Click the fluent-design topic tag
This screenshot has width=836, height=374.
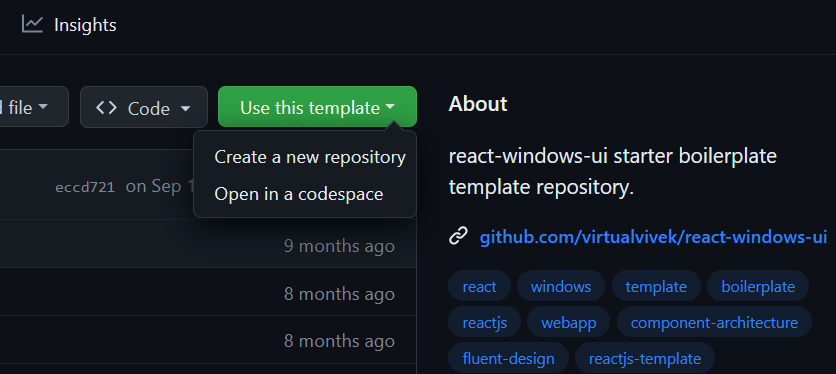pyautogui.click(x=508, y=358)
